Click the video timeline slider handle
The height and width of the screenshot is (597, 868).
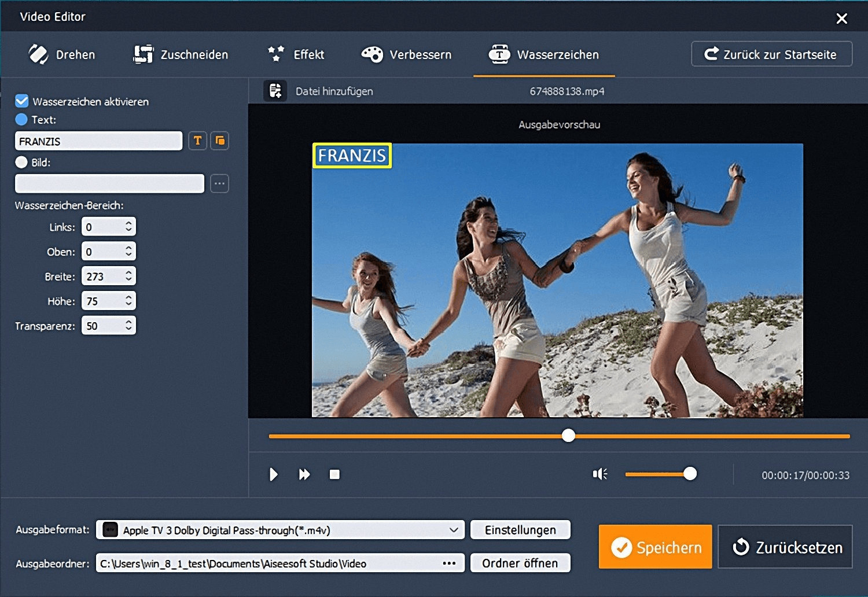coord(568,436)
